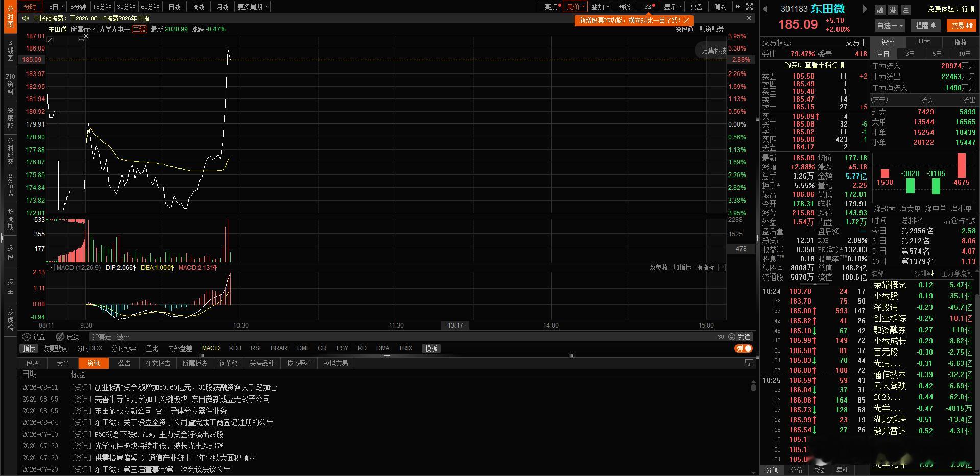
Task: Open 分时图 in left sidebar
Action: [x=10, y=17]
